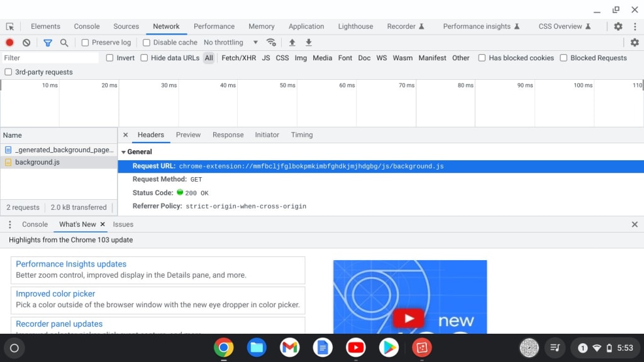Image resolution: width=644 pixels, height=362 pixels.
Task: Open the Sources panel
Action: (x=126, y=26)
